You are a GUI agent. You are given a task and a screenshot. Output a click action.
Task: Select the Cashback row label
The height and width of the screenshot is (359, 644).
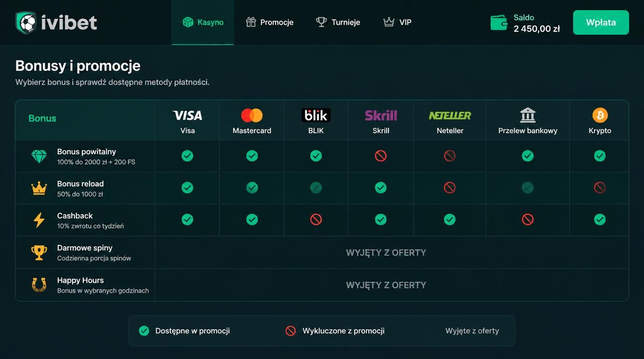[75, 215]
